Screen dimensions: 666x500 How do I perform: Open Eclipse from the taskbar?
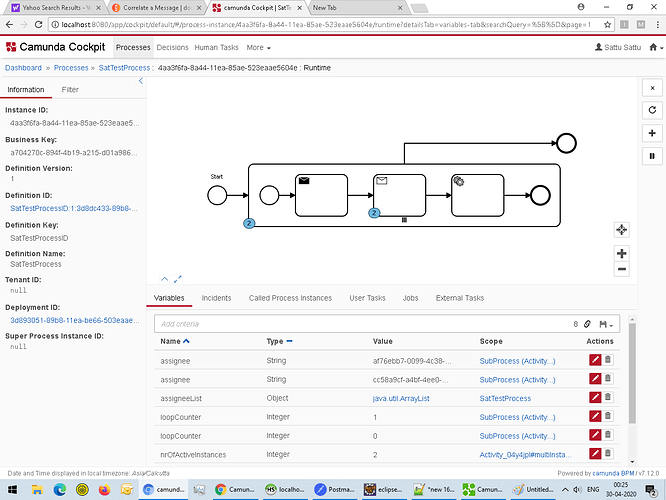(384, 489)
